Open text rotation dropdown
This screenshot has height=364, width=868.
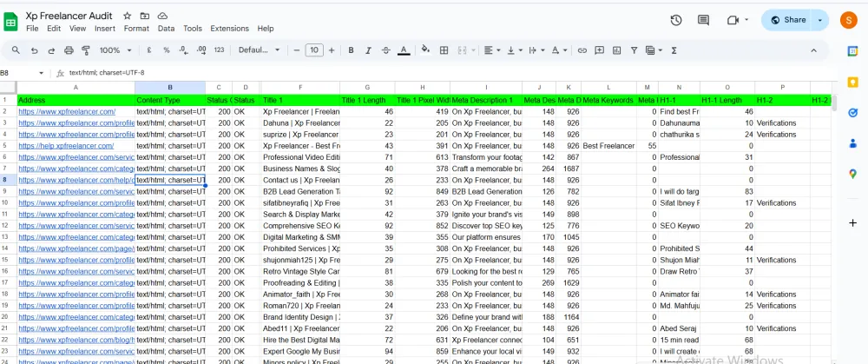coord(559,50)
